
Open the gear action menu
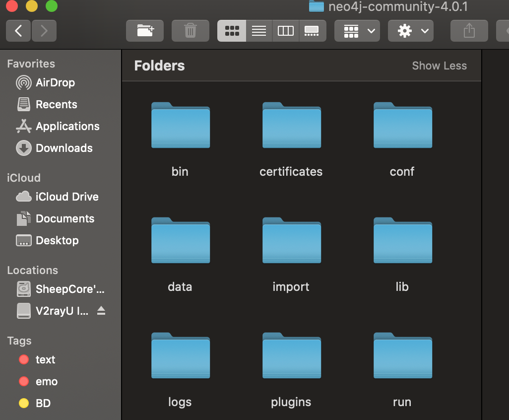click(x=411, y=31)
